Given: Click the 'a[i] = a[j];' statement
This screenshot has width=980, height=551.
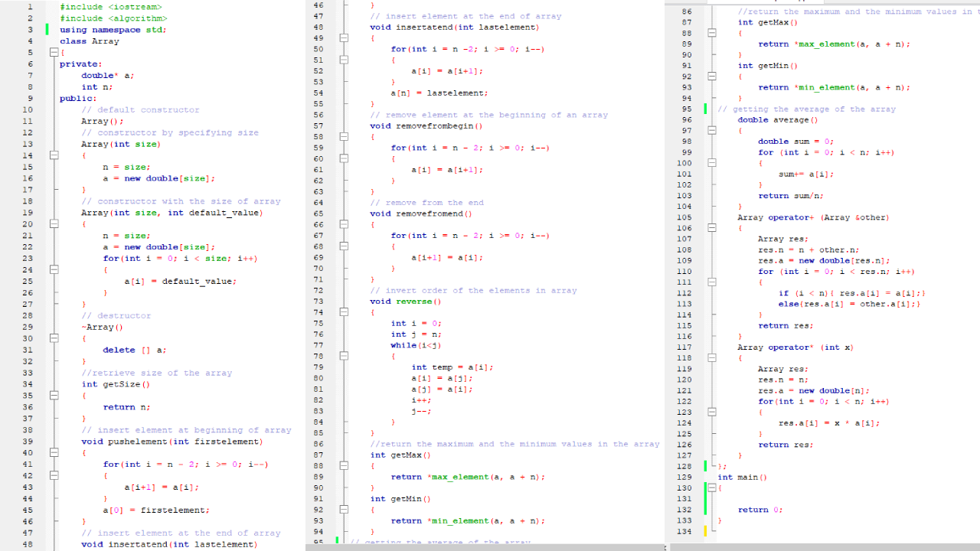Looking at the screenshot, I should point(442,378).
